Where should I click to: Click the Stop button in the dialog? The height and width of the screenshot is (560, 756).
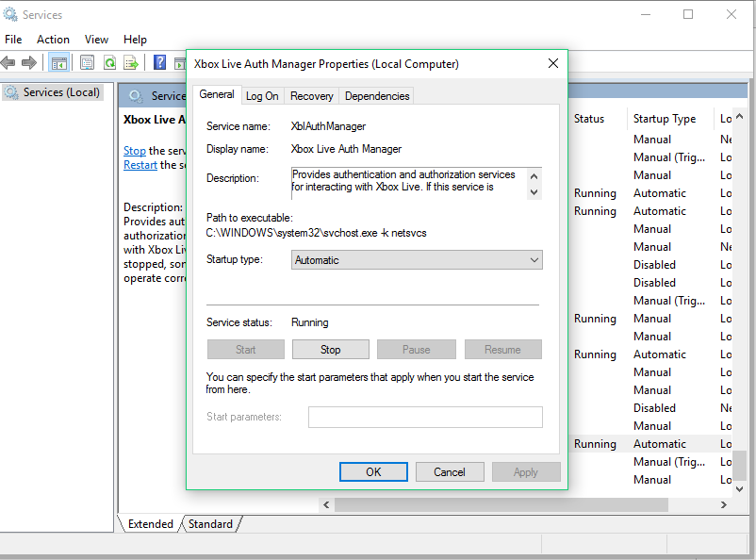pos(331,350)
